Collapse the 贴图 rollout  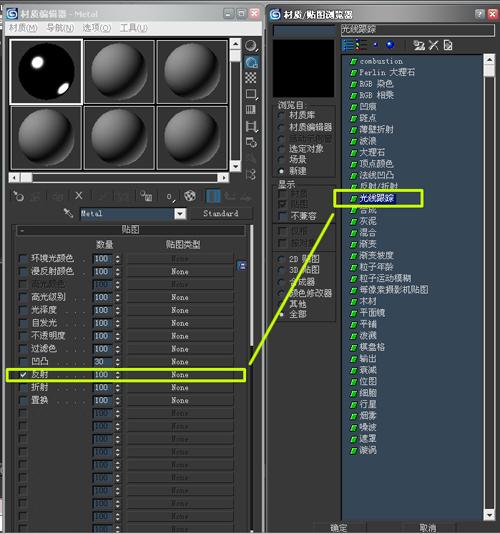(130, 230)
